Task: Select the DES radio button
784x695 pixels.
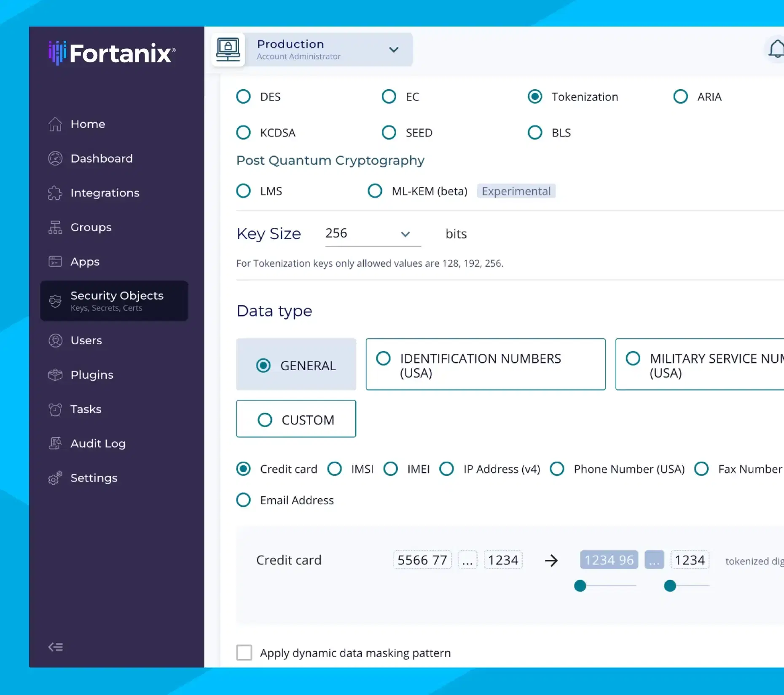Action: 243,96
